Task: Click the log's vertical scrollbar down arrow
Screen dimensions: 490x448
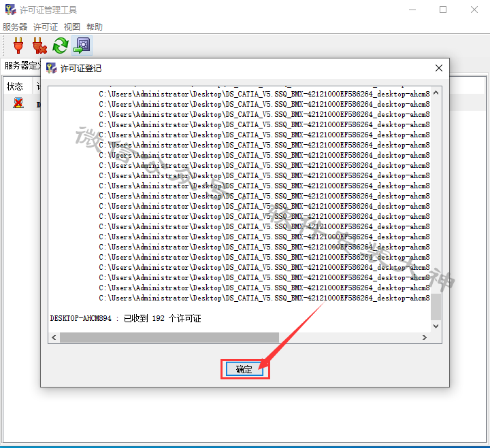Action: point(436,326)
